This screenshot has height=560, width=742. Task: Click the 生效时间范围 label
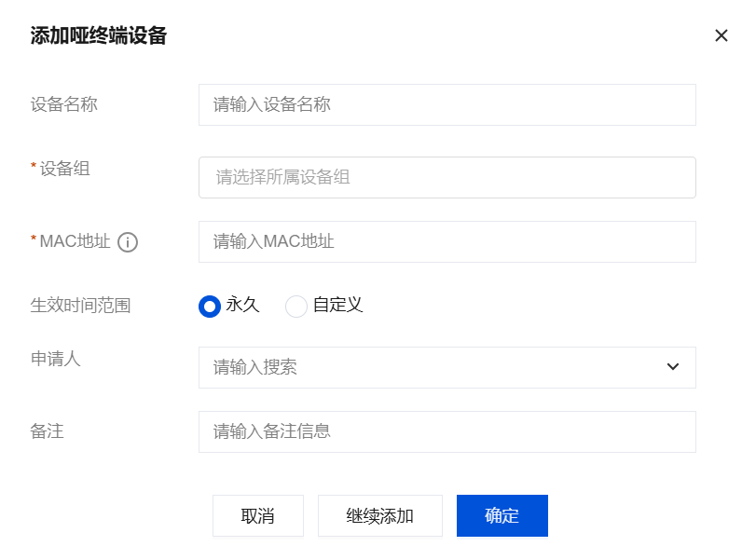click(80, 305)
